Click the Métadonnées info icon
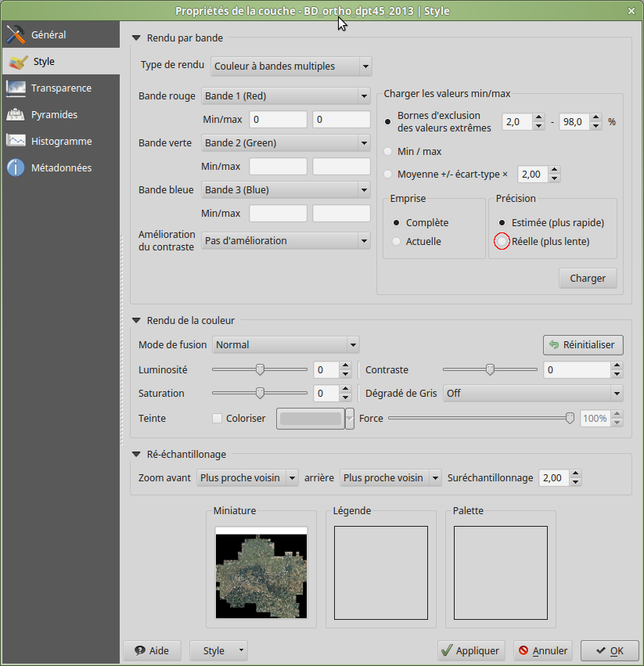Viewport: 644px width, 666px height. coord(16,168)
